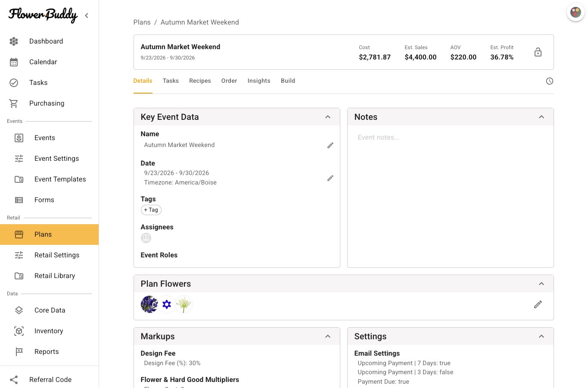Click the Plans breadcrumb link

click(x=142, y=22)
